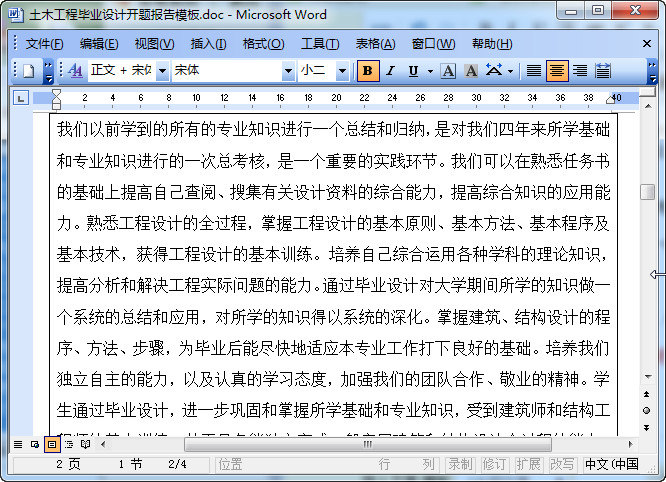Viewport: 666px width, 482px height.
Task: Align text to the right
Action: [580, 70]
